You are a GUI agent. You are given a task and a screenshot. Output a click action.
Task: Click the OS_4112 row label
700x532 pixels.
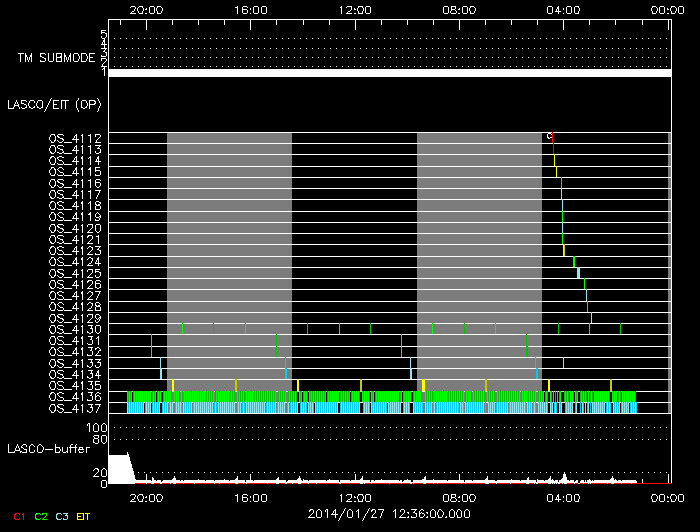75,138
